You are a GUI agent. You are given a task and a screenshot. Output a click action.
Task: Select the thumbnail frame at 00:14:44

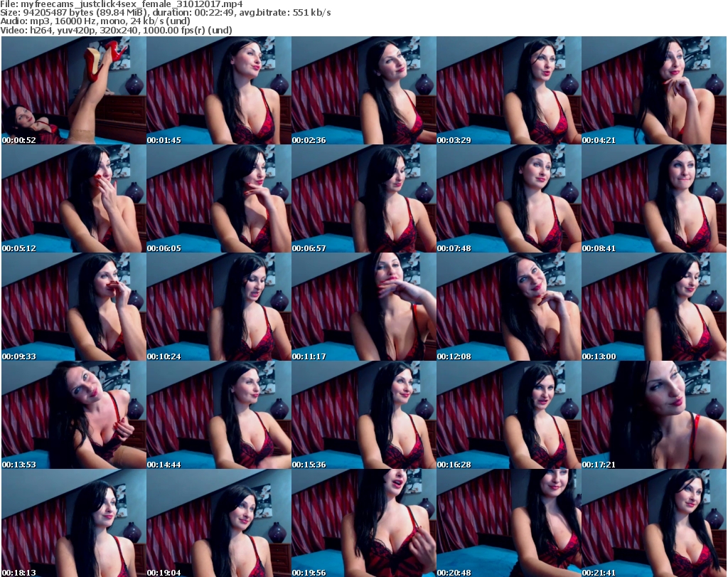click(x=219, y=415)
